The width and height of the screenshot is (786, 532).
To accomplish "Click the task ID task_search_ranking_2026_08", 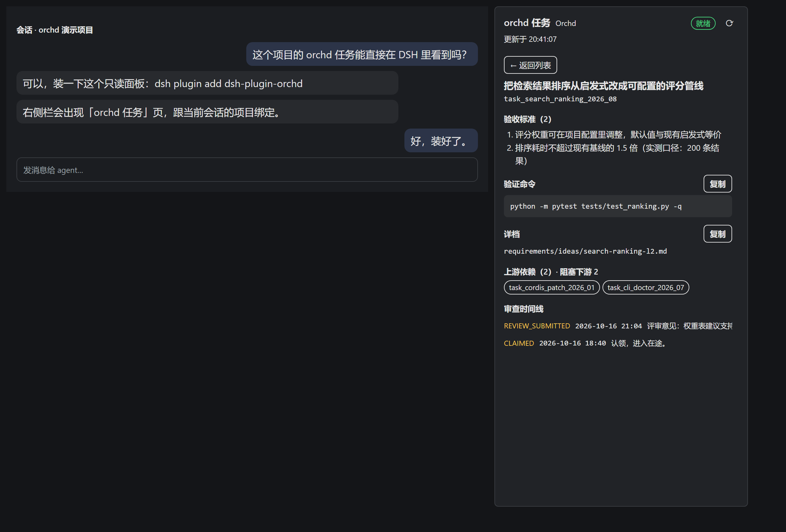I will pyautogui.click(x=560, y=99).
